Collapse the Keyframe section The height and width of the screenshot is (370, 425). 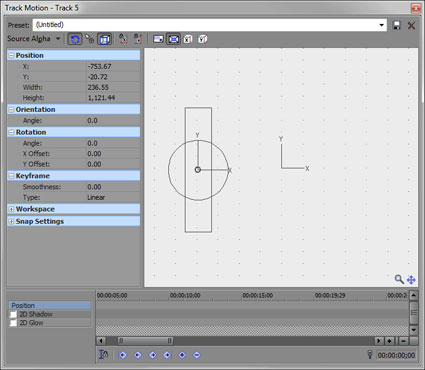[x=11, y=176]
